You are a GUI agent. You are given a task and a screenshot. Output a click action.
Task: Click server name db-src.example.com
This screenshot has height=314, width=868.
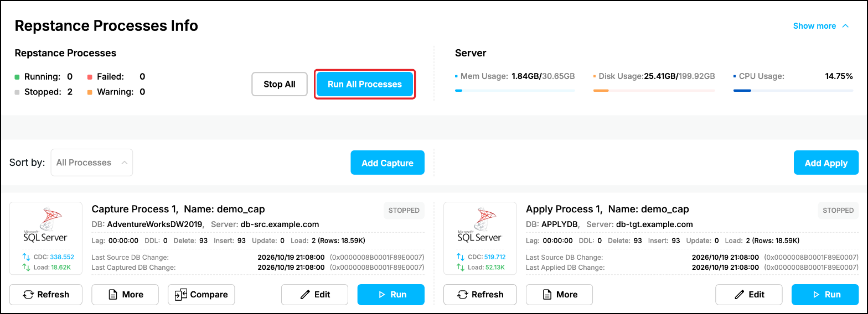(x=280, y=224)
